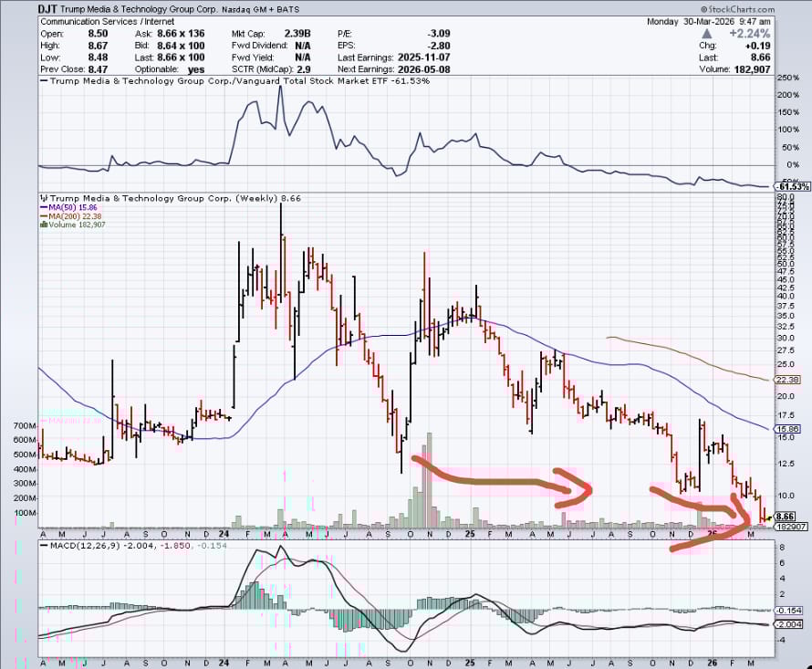812x669 pixels.
Task: Click the Open value 8.50
Action: [98, 33]
